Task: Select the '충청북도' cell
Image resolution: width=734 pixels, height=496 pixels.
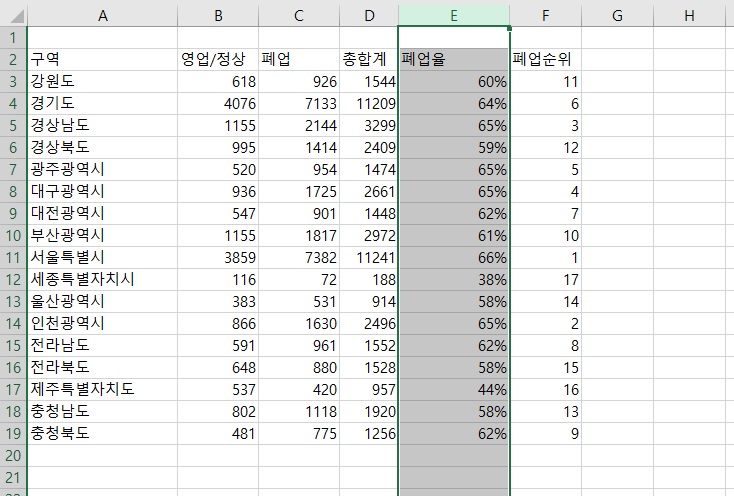Action: [x=103, y=434]
